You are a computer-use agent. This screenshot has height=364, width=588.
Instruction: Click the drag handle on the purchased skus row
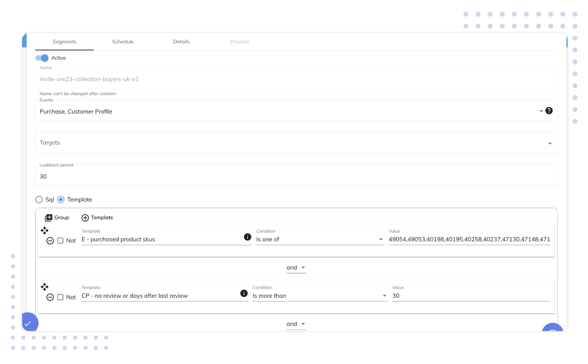coord(44,231)
